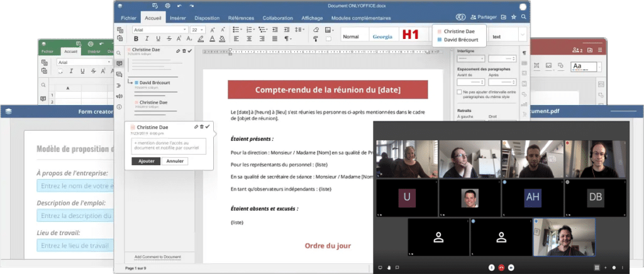Click the comment reply text field
644x274 pixels.
coord(169,146)
